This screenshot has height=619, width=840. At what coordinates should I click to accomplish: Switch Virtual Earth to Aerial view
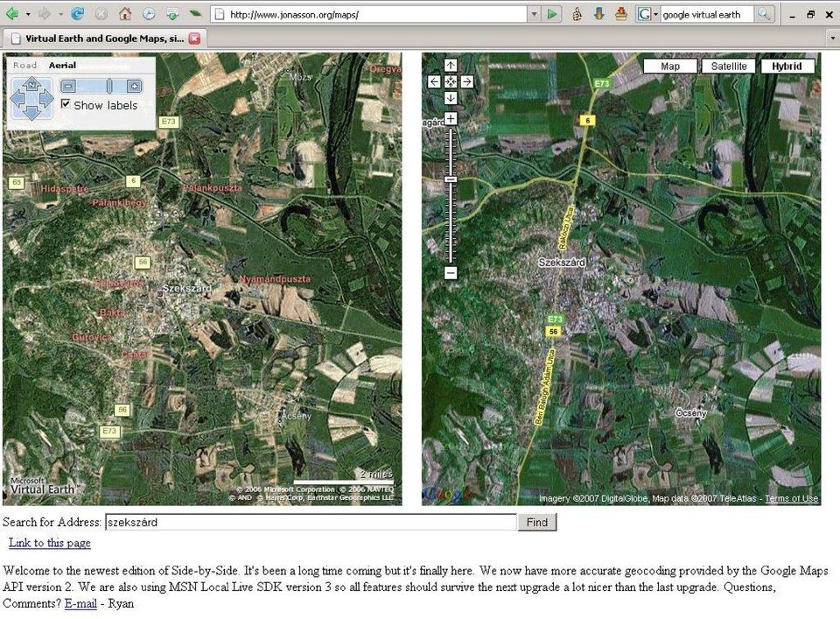62,65
